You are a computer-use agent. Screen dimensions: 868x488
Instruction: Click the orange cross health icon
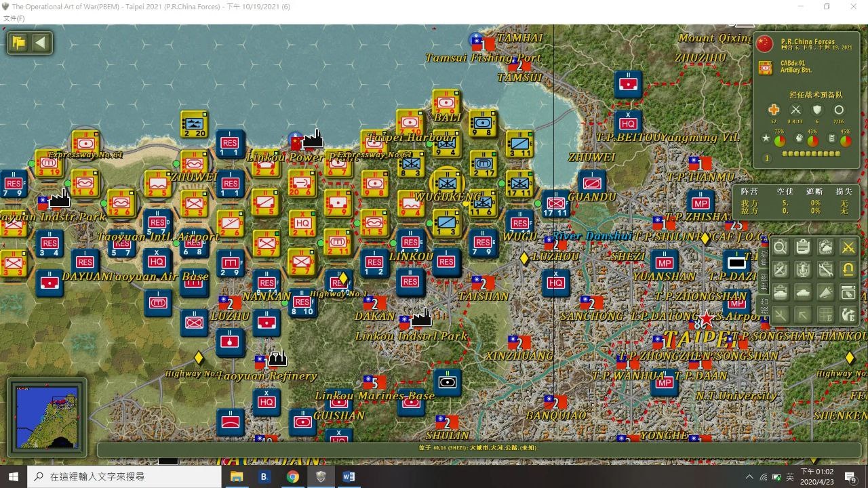774,110
